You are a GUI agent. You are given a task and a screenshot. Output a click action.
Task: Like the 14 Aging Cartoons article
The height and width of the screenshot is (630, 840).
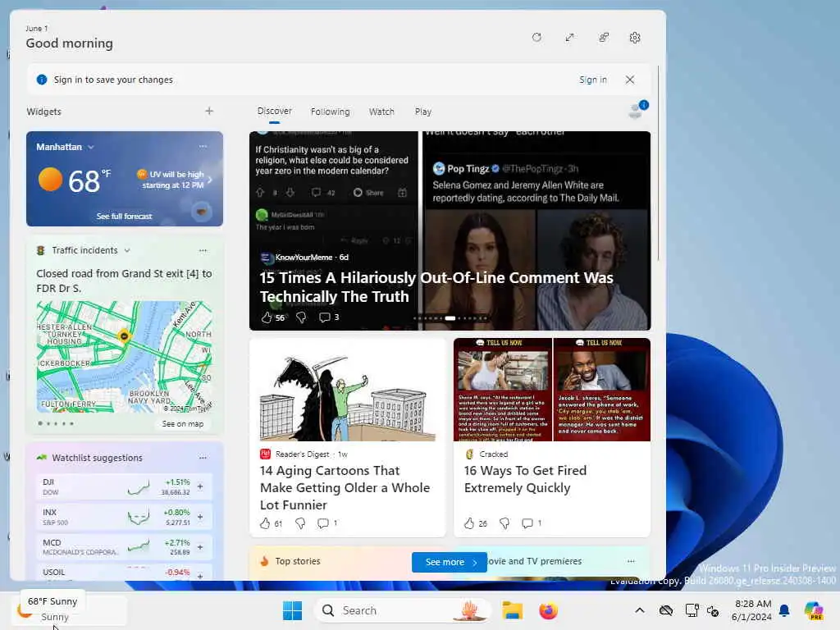(x=265, y=523)
